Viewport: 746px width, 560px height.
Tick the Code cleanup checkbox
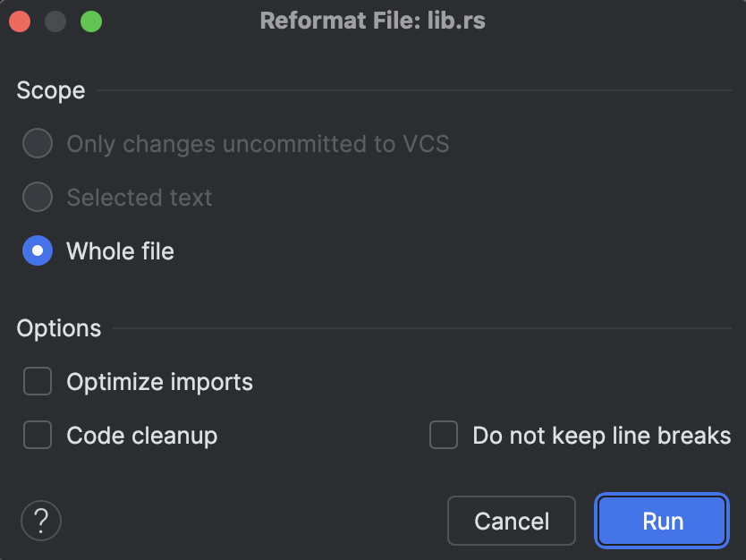pyautogui.click(x=38, y=437)
